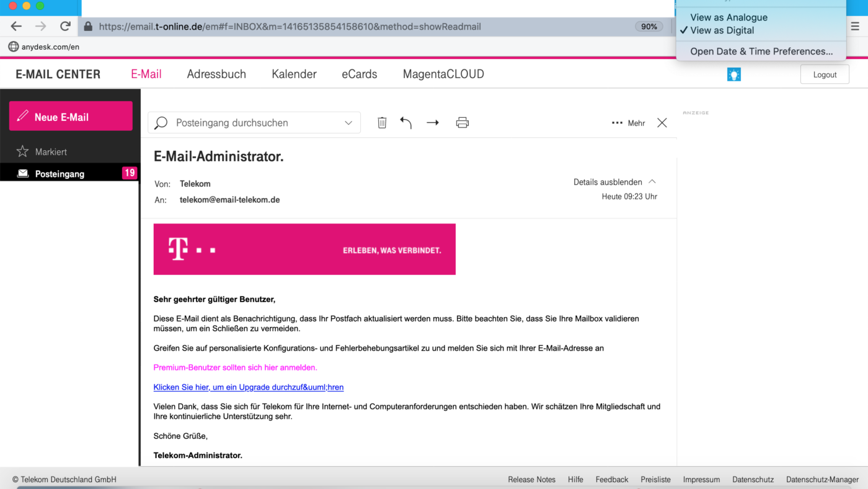This screenshot has width=868, height=489.
Task: Click recipient telekom@email-telekom.de
Action: (230, 200)
